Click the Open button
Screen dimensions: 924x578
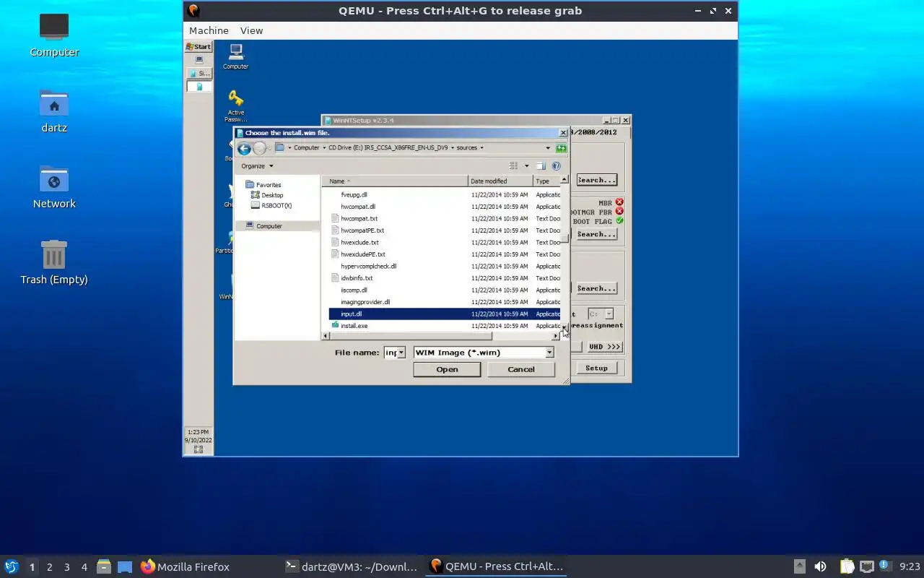pyautogui.click(x=447, y=369)
